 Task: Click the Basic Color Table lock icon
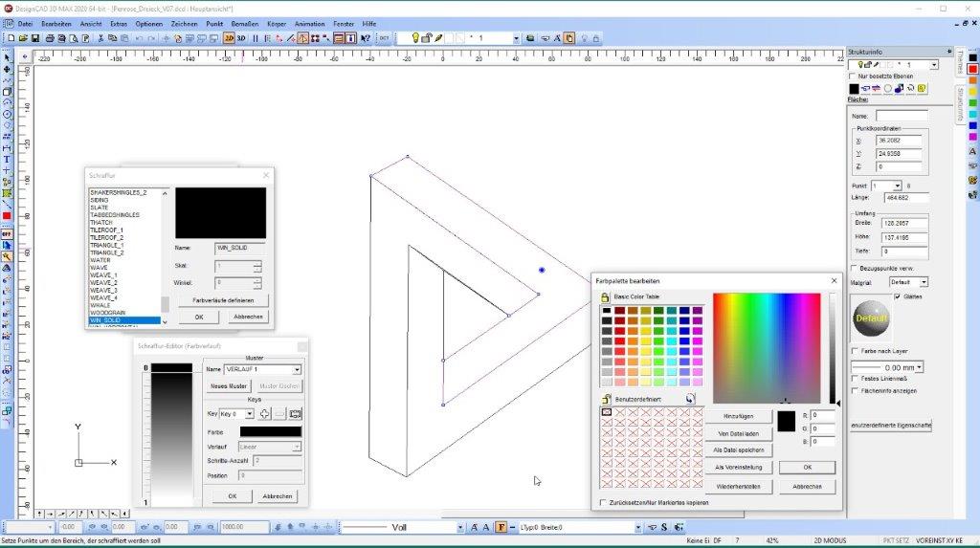click(x=605, y=296)
